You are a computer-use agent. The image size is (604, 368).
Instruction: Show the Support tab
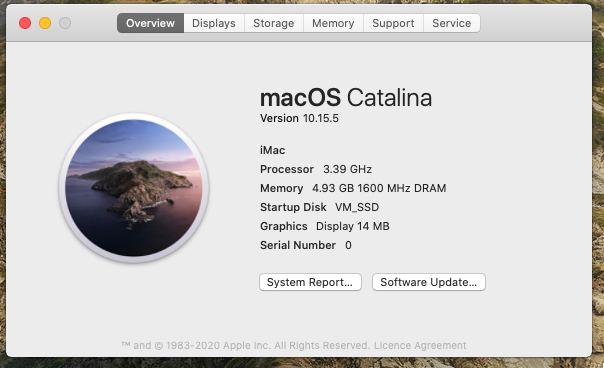click(393, 23)
